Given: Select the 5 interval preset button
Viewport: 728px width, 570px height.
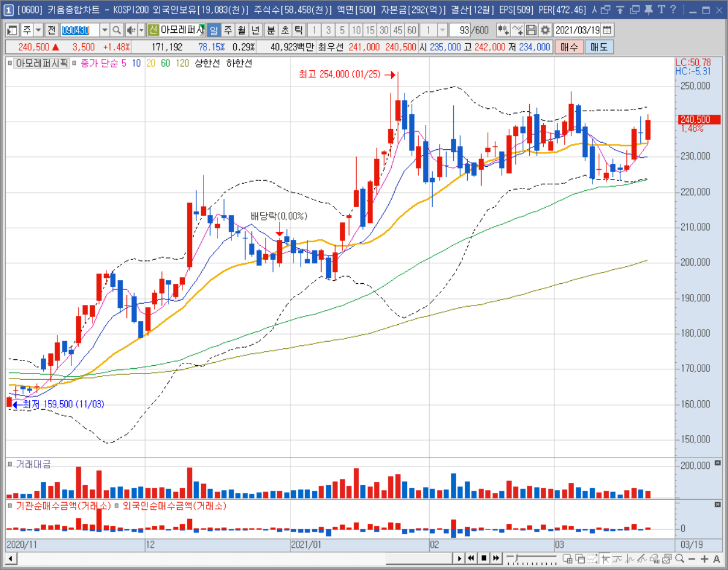Looking at the screenshot, I should [342, 30].
